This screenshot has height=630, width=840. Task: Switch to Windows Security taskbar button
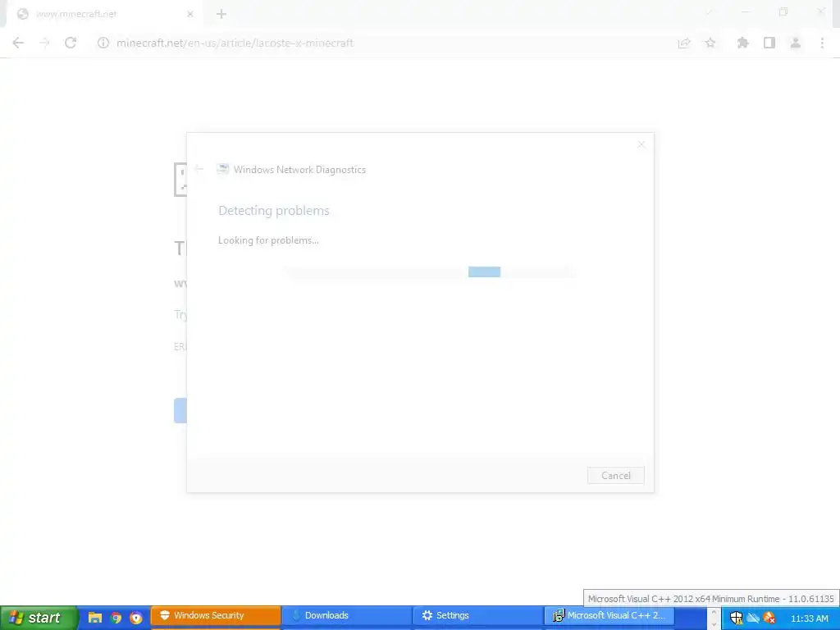pos(216,616)
